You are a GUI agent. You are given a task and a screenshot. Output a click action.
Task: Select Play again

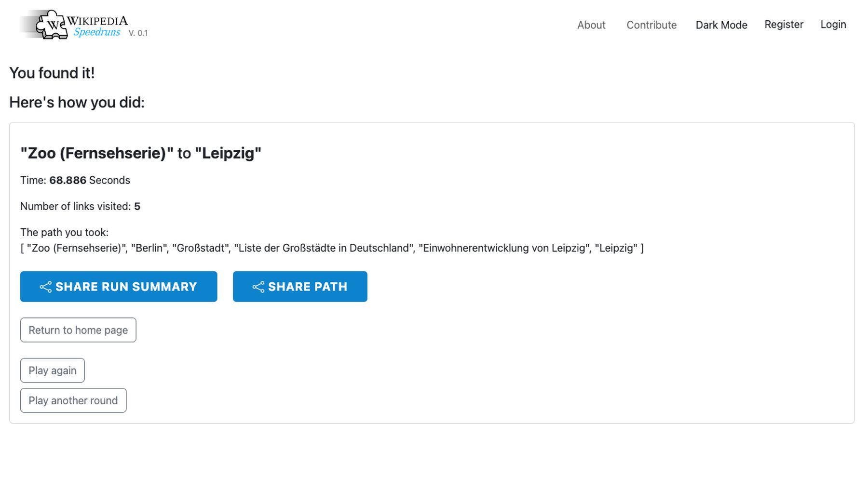coord(53,370)
